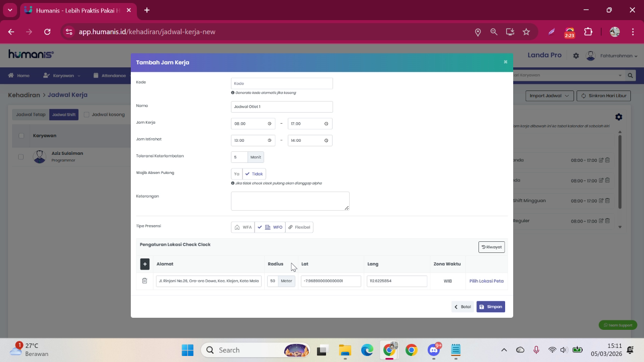Delete the Reguler schedule
The height and width of the screenshot is (362, 644).
607,221
